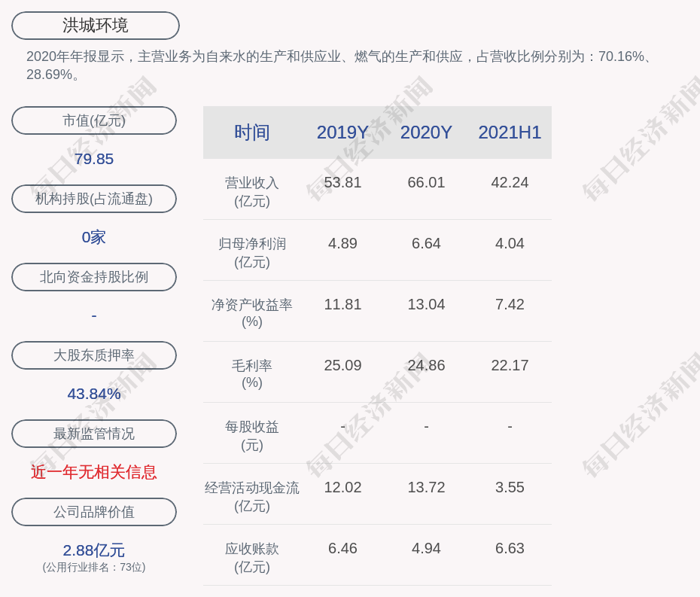Select the operating cash flow value 13.72

(426, 487)
